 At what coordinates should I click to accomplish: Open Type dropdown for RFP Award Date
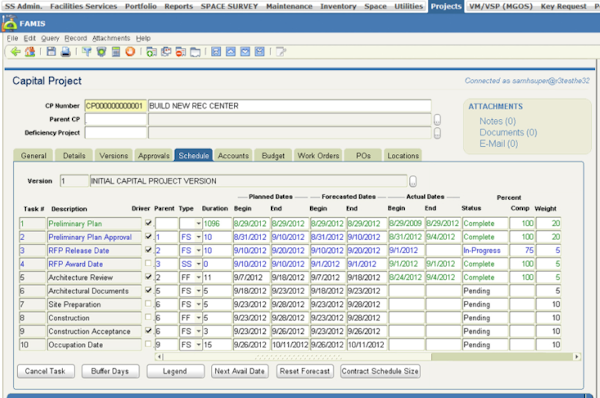pyautogui.click(x=198, y=264)
